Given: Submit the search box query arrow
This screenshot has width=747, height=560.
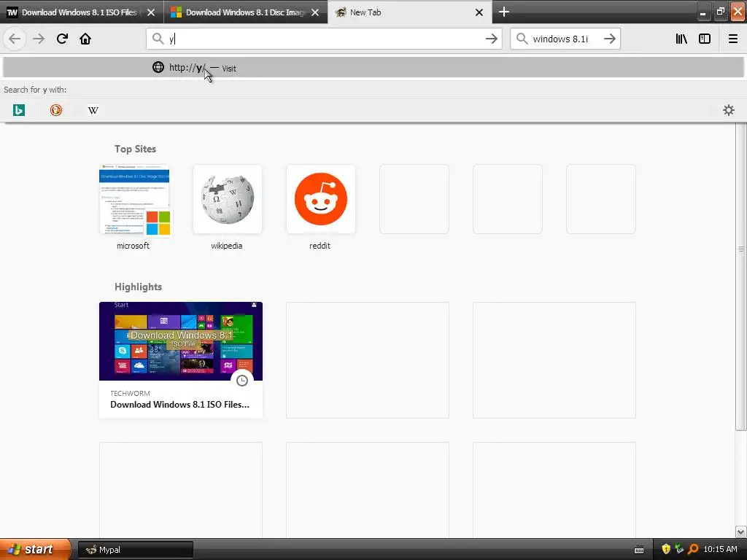Looking at the screenshot, I should [609, 39].
